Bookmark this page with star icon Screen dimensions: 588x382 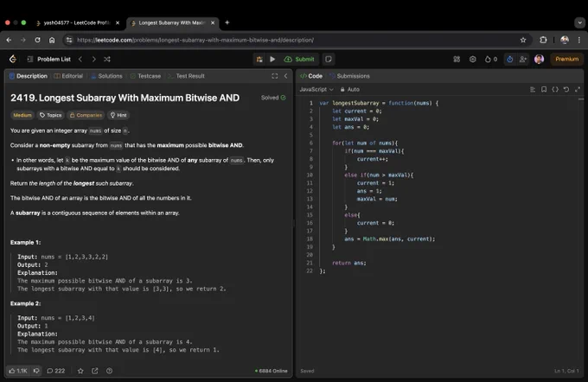point(523,40)
